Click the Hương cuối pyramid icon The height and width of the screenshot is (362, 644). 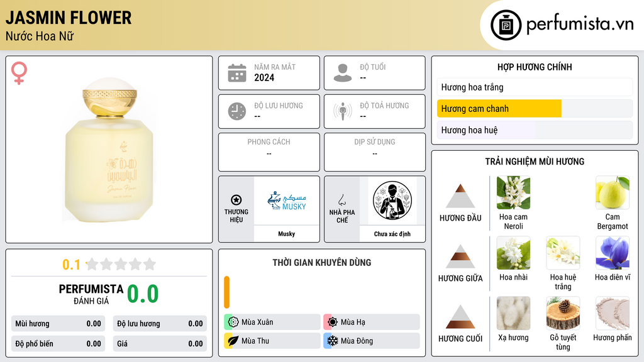click(x=460, y=317)
